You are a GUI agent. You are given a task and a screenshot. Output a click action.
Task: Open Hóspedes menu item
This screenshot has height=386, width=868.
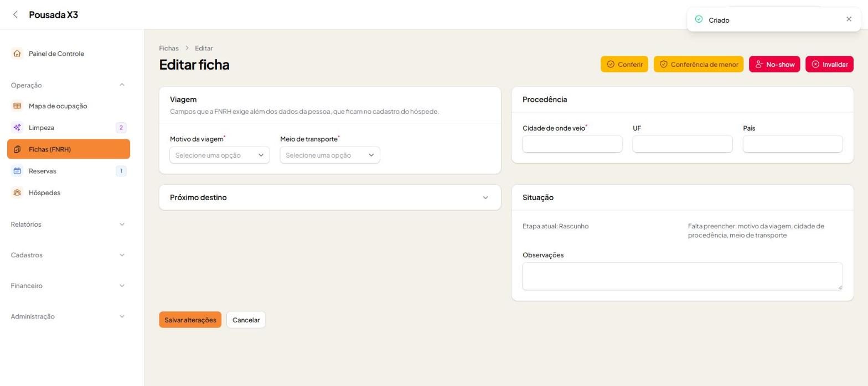click(x=69, y=192)
